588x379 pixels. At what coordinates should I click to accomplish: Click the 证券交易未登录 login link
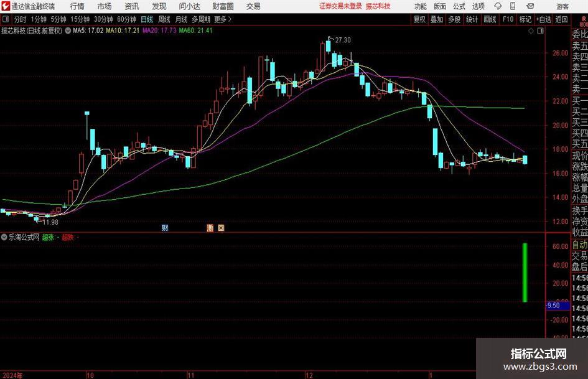(x=340, y=6)
